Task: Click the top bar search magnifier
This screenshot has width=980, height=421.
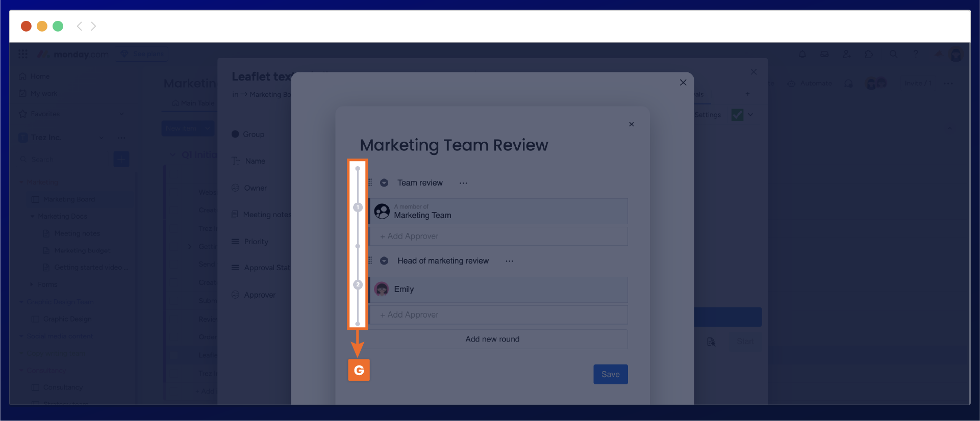Action: 893,54
